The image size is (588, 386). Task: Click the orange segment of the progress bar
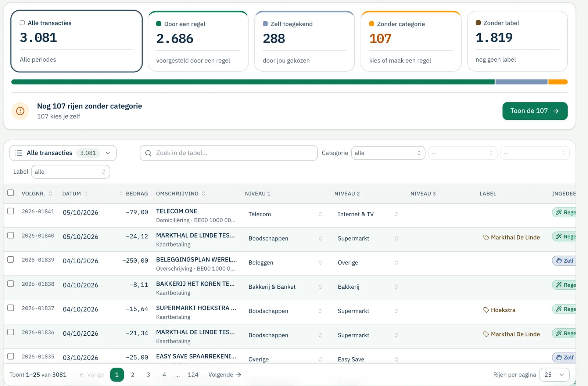pyautogui.click(x=558, y=82)
